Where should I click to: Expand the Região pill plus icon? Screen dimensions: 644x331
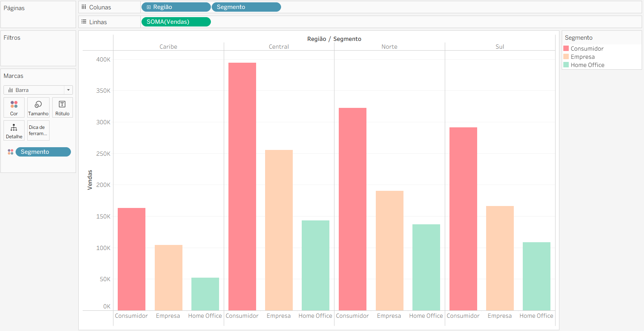tap(149, 7)
